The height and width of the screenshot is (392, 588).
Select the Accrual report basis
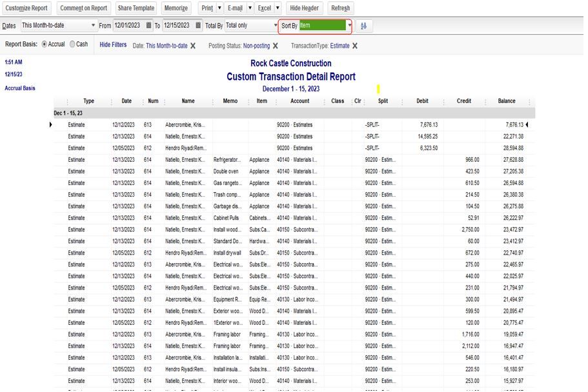[45, 44]
